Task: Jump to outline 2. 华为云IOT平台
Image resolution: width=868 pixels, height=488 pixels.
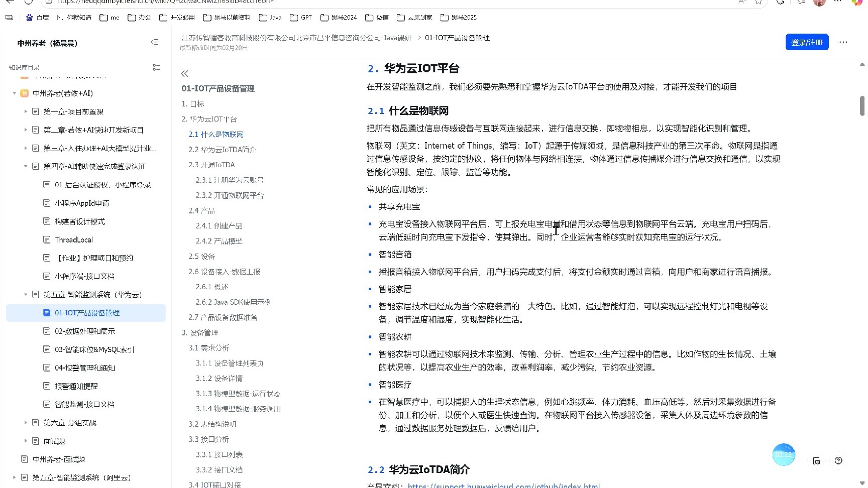Action: click(209, 119)
